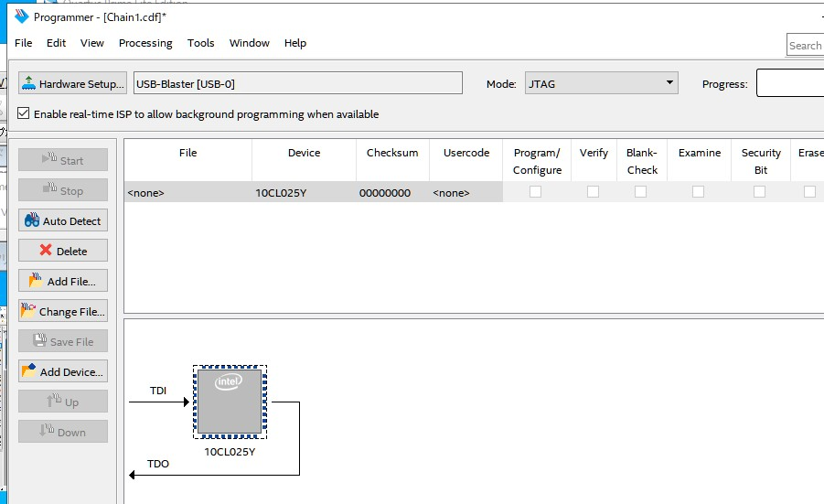Screen dimensions: 824x504
Task: Open the Edit menu
Action: (56, 43)
